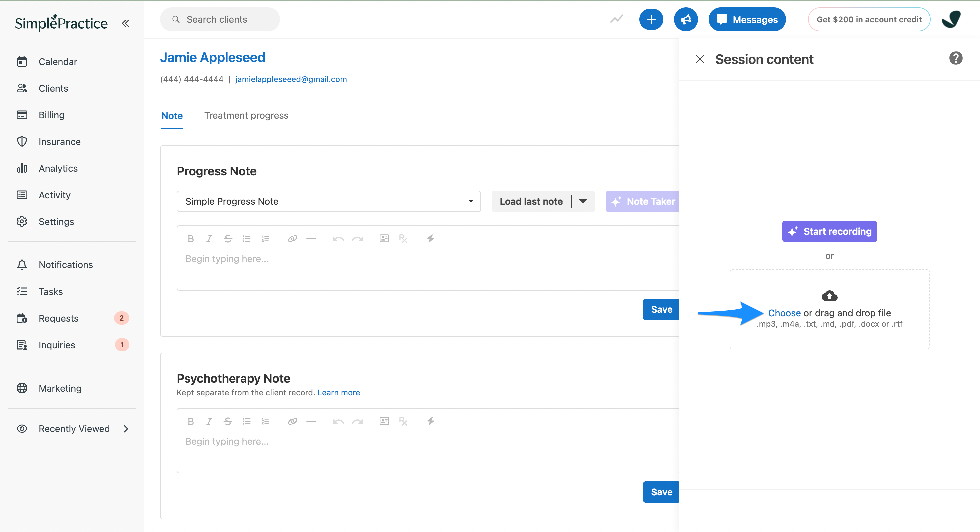Insert numbered list in Progress Note editor

point(265,239)
